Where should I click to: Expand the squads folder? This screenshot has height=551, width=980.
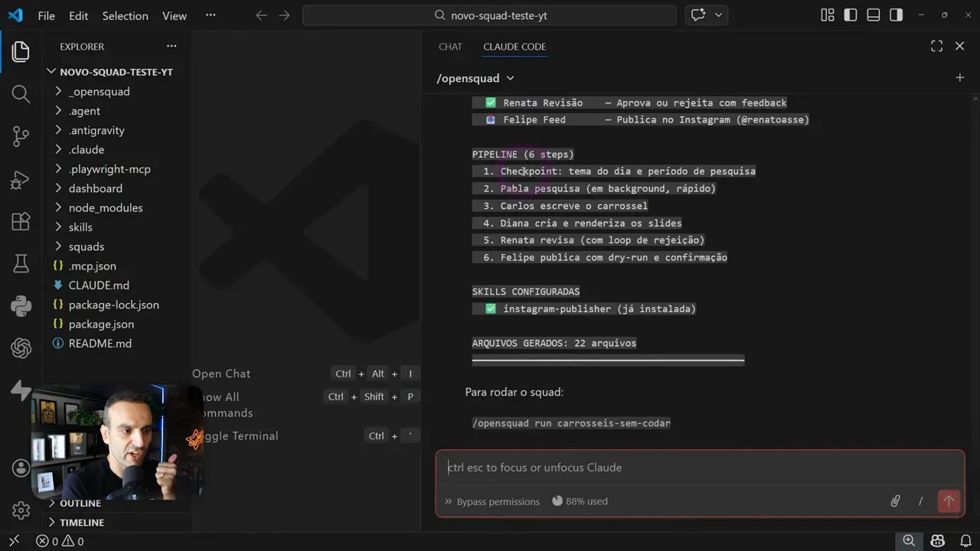click(86, 246)
